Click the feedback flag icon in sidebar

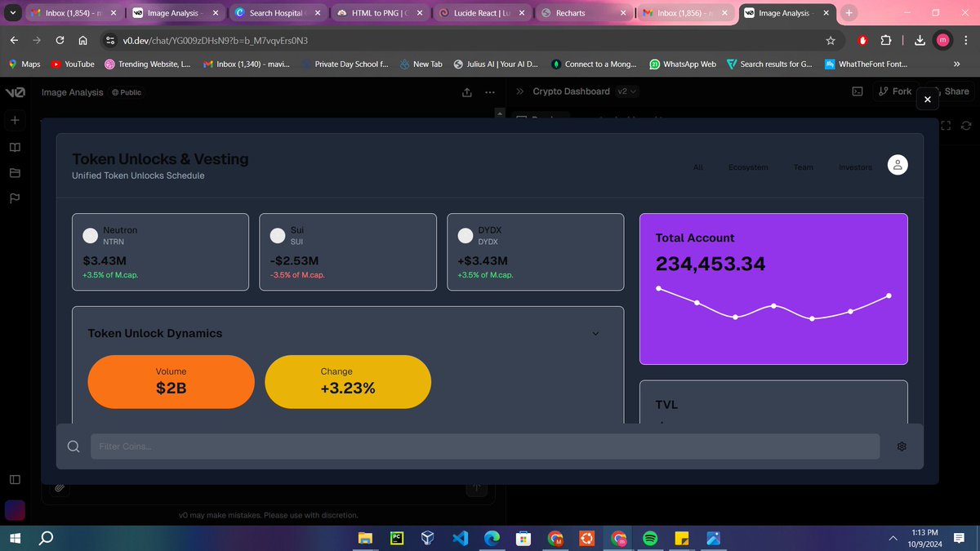coord(15,198)
